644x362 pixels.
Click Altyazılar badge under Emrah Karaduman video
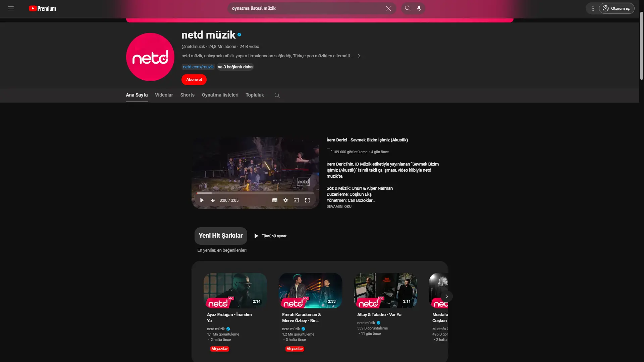tap(295, 349)
